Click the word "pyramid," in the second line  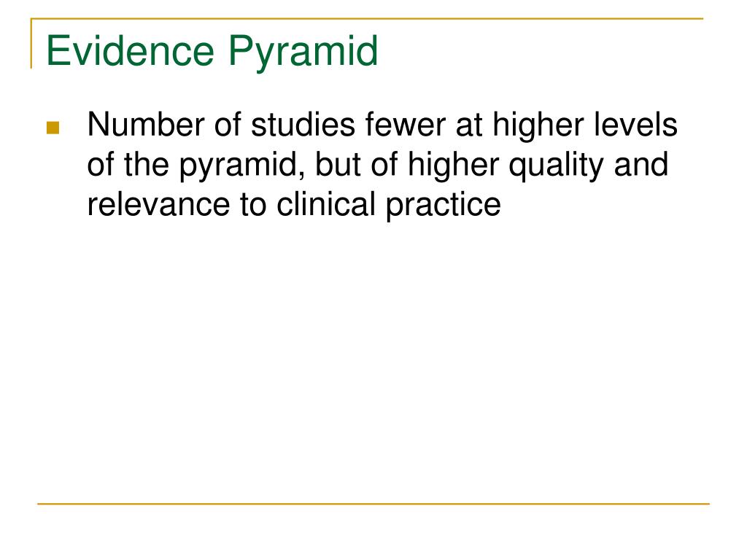tap(242, 167)
